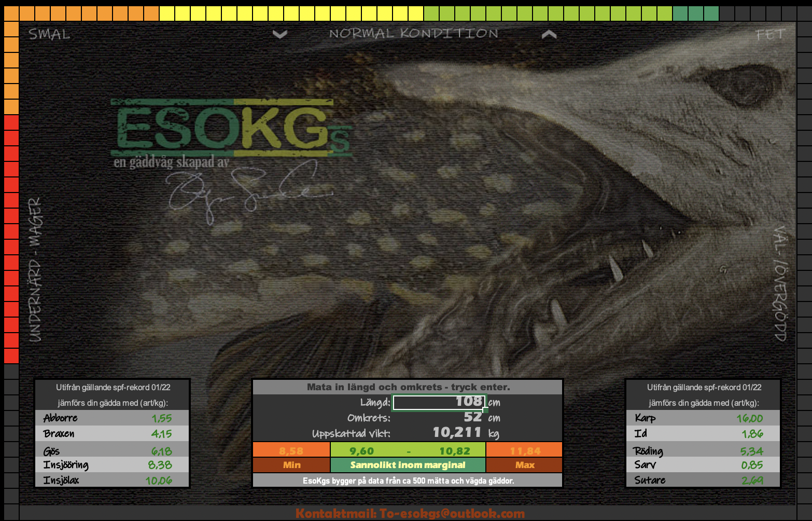Click the Röding record value 5,34
This screenshot has width=812, height=521.
point(751,451)
